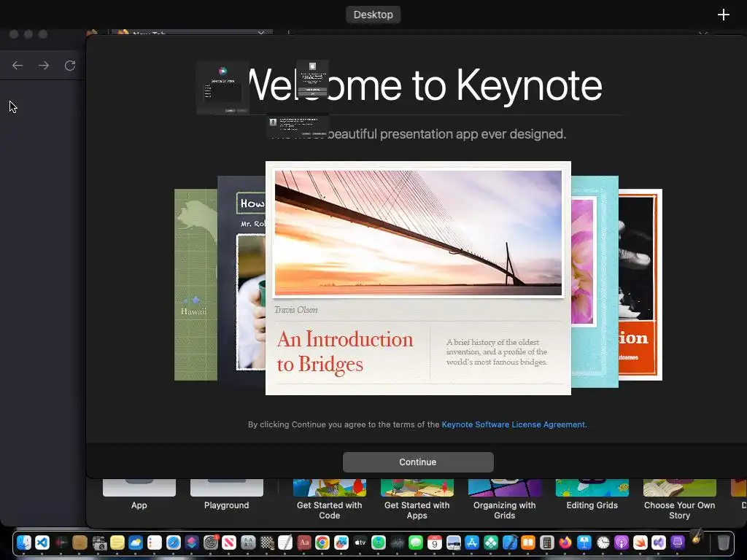The height and width of the screenshot is (560, 747).
Task: Choose Playground template in Swift Playgrounds
Action: (x=227, y=494)
